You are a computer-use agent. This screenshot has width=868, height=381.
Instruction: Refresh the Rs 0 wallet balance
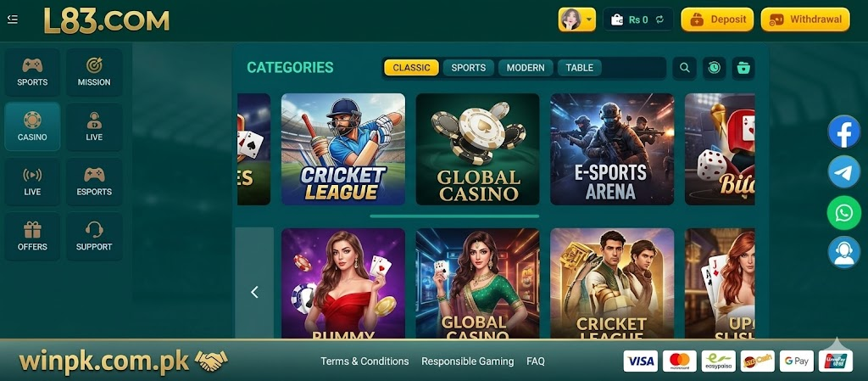coord(659,20)
